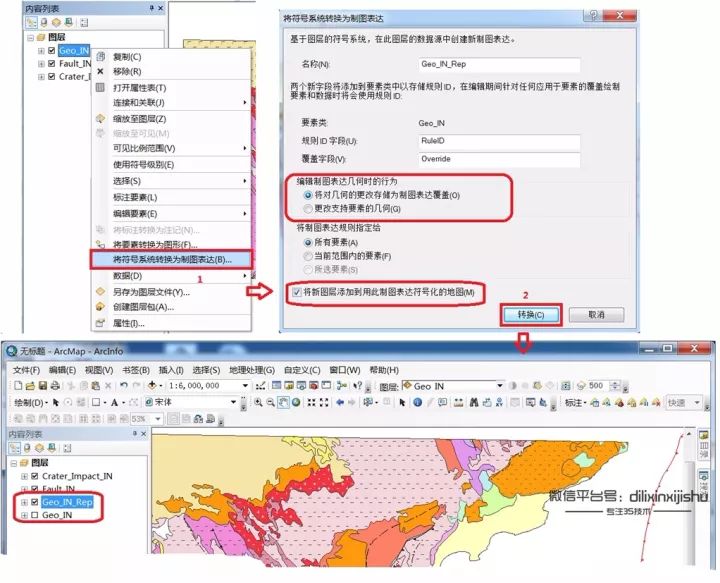720x583 pixels.
Task: Click the Add Data icon
Action: click(x=152, y=386)
